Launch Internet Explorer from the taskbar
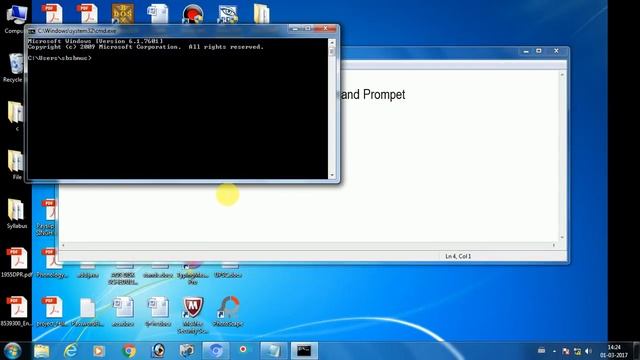This screenshot has height=360, width=640. coord(71,351)
